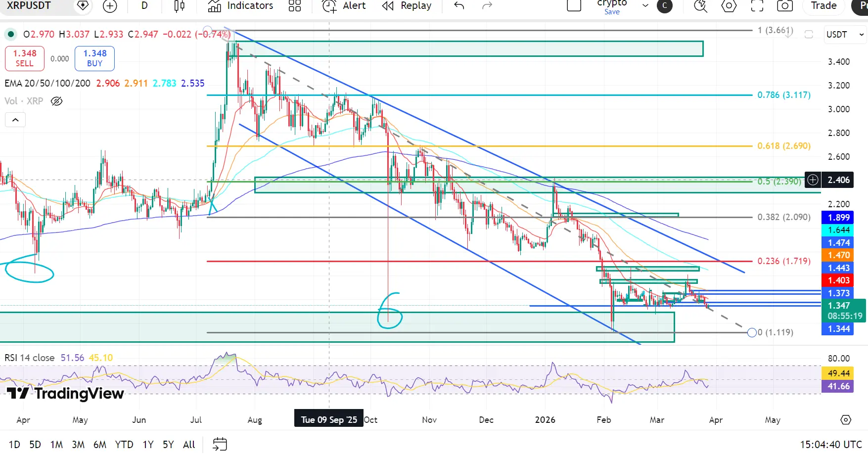Screen dimensions: 868x457
Task: Open the user profile avatar C
Action: point(665,6)
